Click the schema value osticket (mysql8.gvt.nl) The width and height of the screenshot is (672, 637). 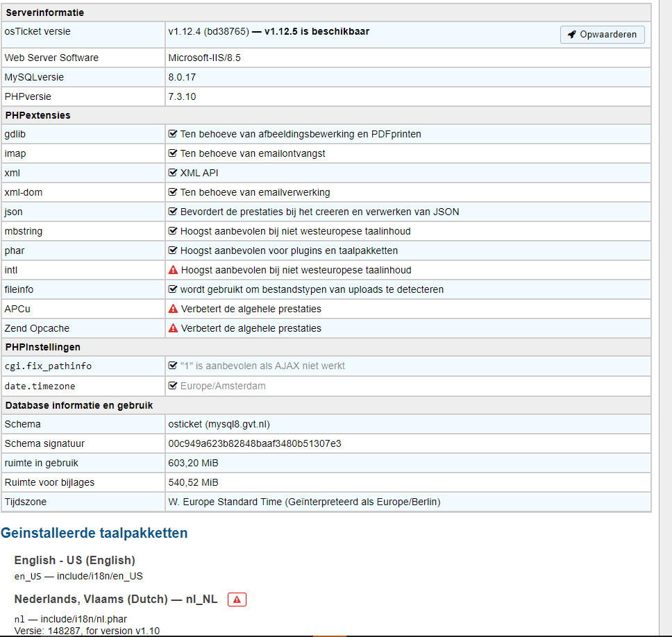click(219, 424)
